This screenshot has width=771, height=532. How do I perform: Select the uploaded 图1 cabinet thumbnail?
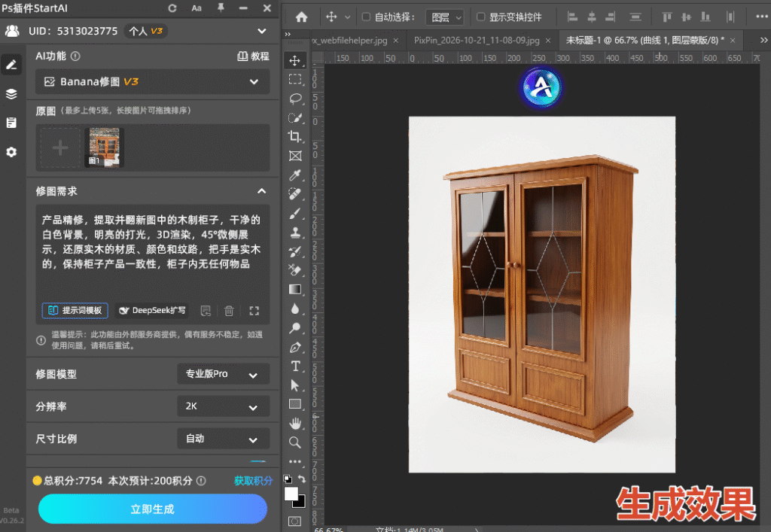point(104,147)
